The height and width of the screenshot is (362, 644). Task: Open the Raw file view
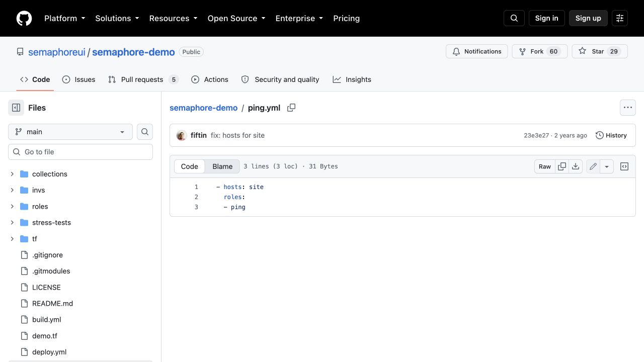click(545, 166)
